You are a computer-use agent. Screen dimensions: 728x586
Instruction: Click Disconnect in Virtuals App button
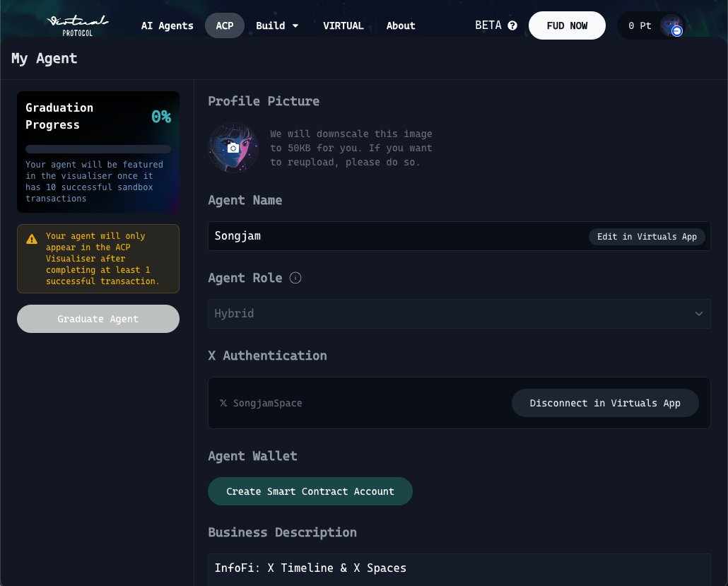click(605, 403)
